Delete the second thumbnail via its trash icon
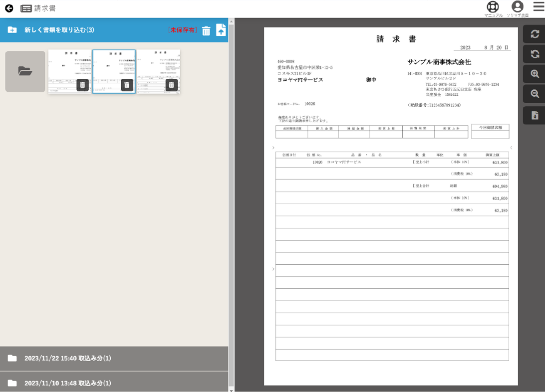This screenshot has width=545, height=392. (127, 85)
